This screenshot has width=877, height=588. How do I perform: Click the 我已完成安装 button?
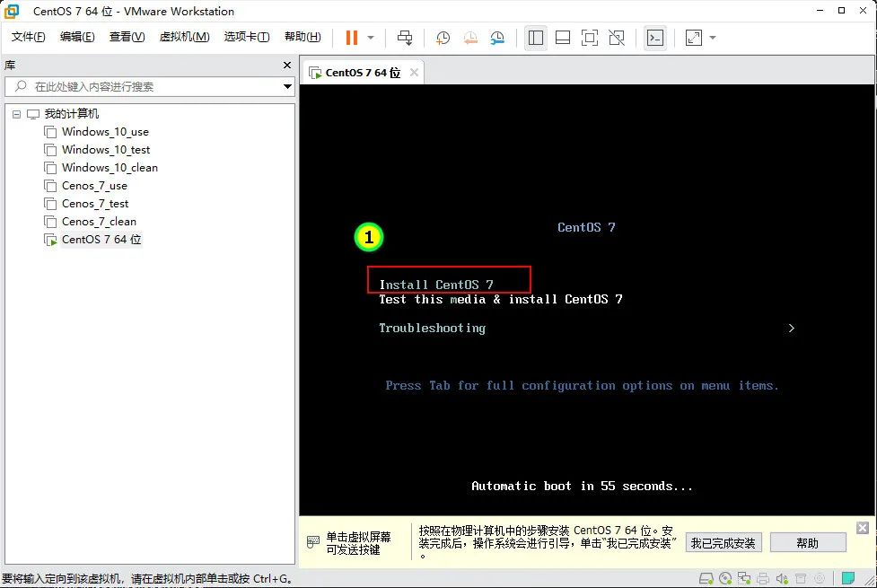coord(724,543)
